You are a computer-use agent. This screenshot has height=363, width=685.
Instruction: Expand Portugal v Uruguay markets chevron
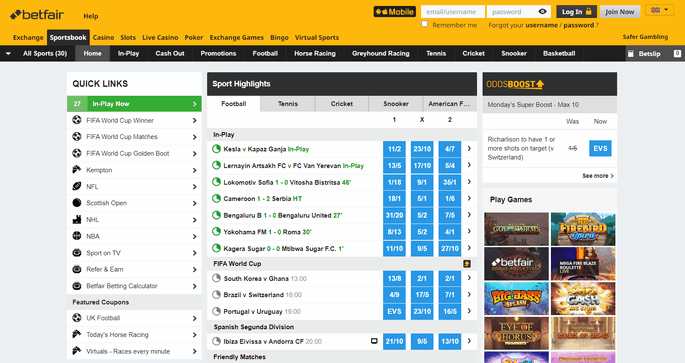tap(469, 311)
